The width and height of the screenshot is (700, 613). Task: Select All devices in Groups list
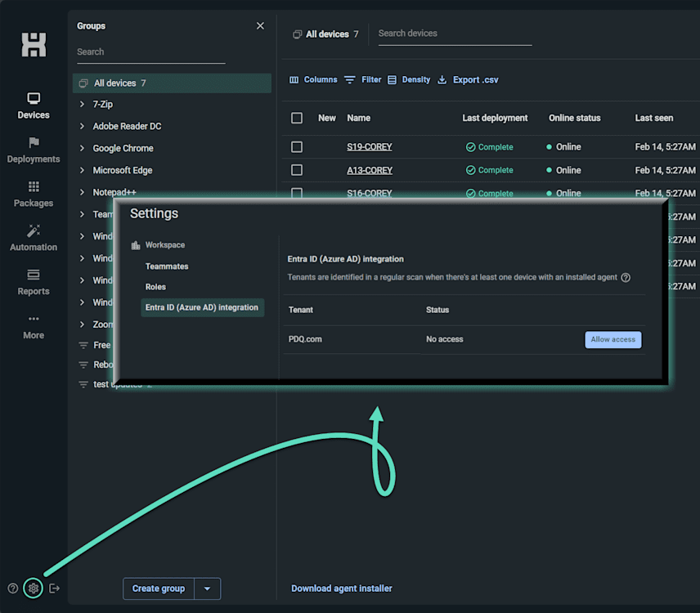pos(172,83)
